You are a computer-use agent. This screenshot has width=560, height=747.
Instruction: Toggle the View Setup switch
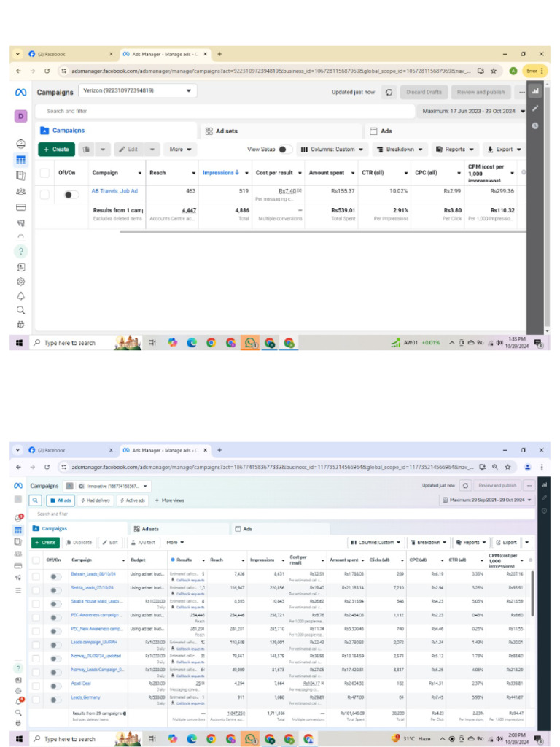[285, 150]
